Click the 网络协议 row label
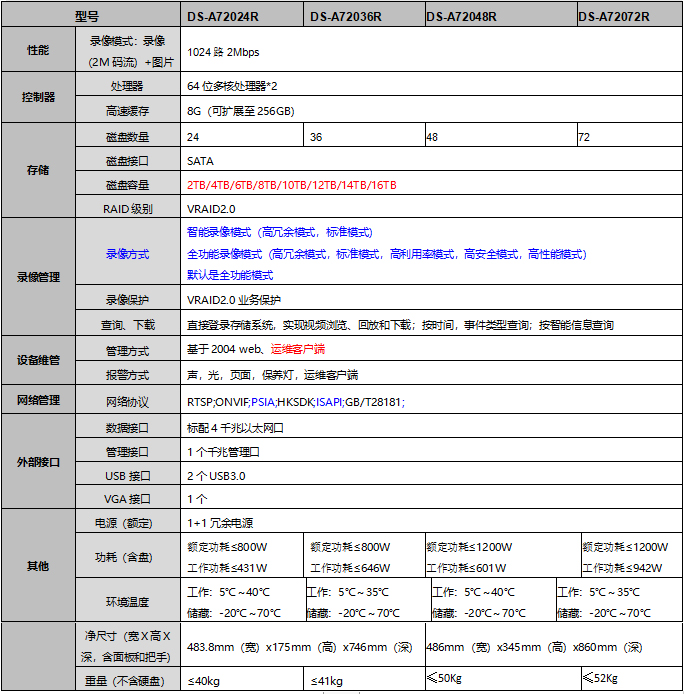 pyautogui.click(x=128, y=402)
